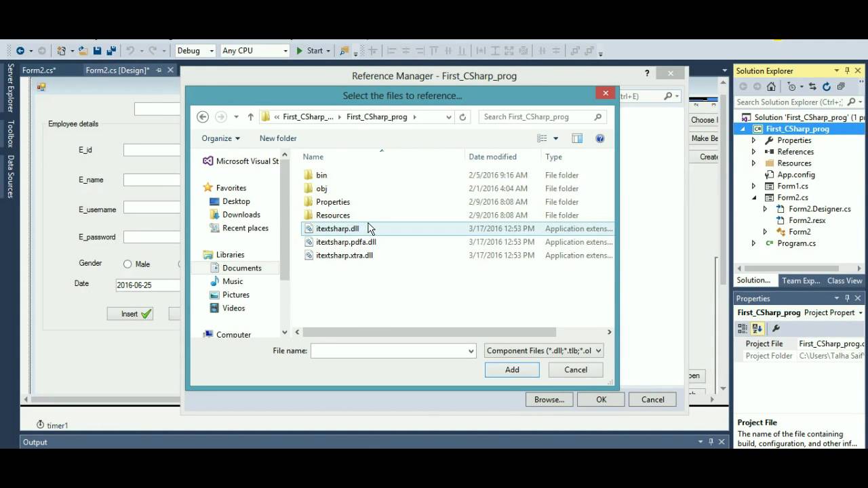Click Reference Manager help question mark

coord(647,73)
